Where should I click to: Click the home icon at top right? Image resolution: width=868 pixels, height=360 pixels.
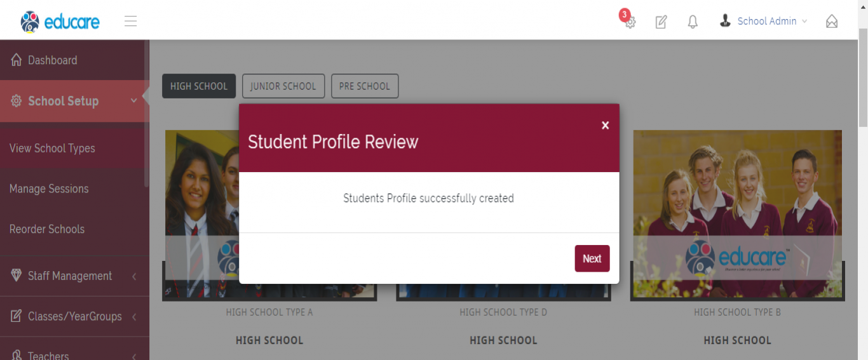831,22
